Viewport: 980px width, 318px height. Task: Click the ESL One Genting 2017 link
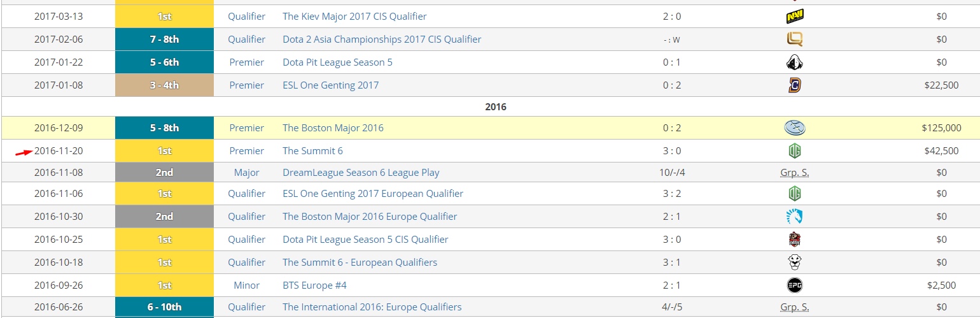(x=330, y=85)
